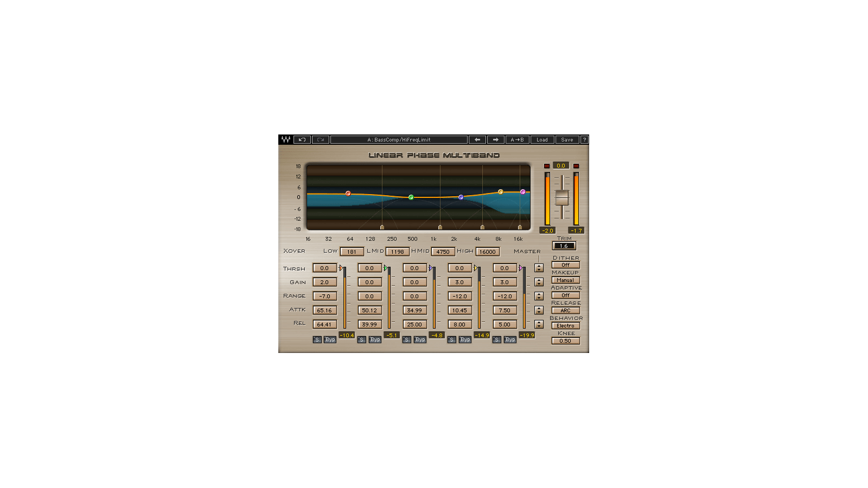The width and height of the screenshot is (868, 488).
Task: Click the left output clip indicator LED
Action: (x=547, y=166)
